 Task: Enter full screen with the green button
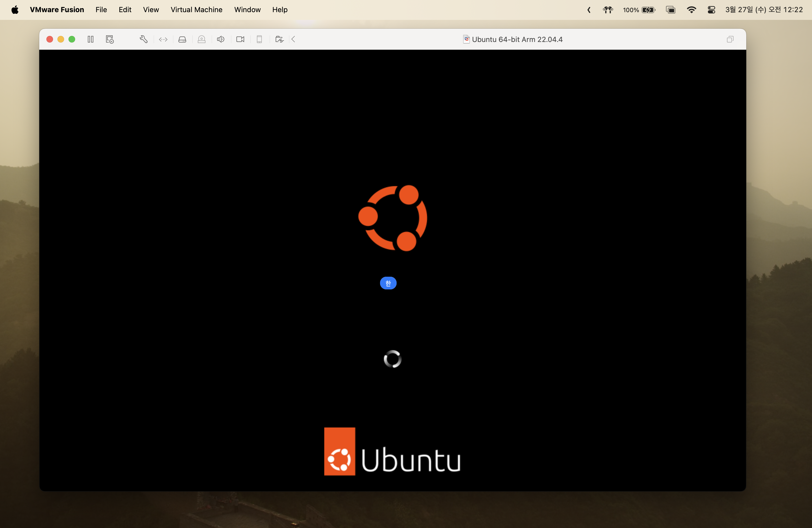point(72,39)
